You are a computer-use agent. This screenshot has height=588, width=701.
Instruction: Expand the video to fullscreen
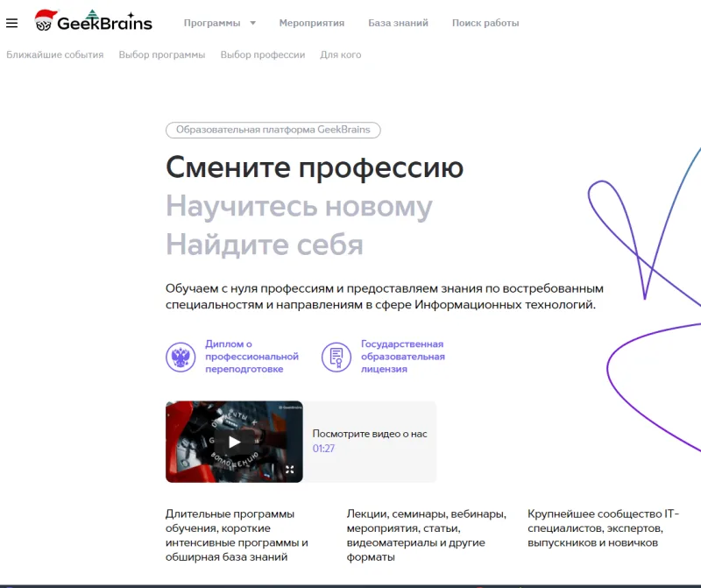click(x=290, y=470)
